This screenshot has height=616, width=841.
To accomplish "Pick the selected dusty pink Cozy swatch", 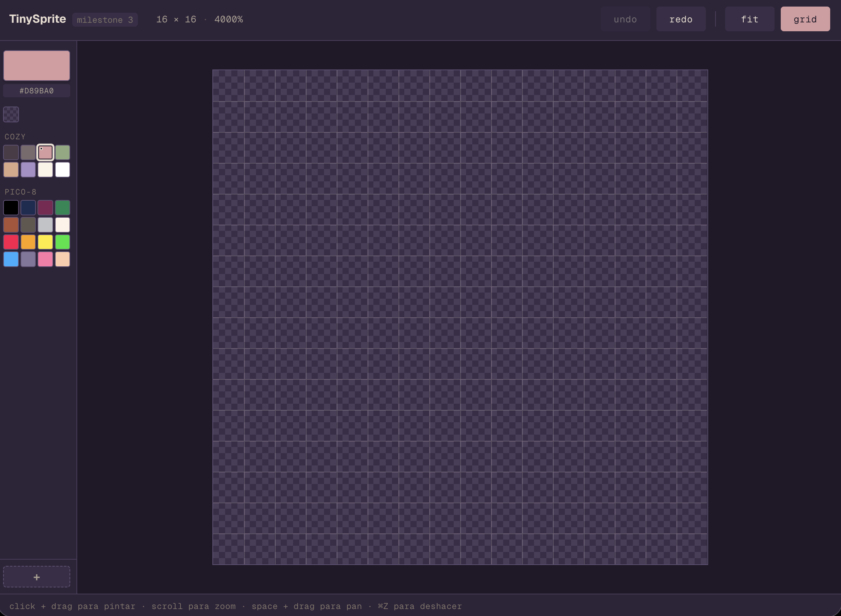I will click(x=45, y=152).
